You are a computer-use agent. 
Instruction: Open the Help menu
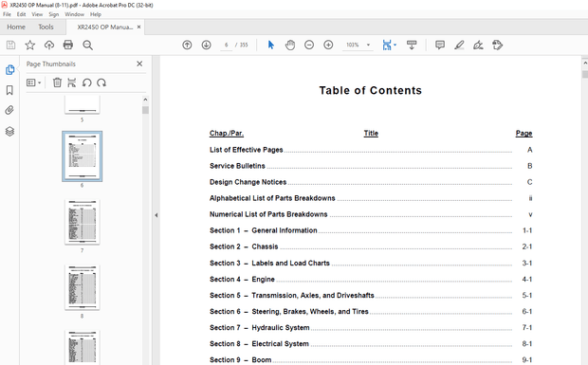[96, 14]
